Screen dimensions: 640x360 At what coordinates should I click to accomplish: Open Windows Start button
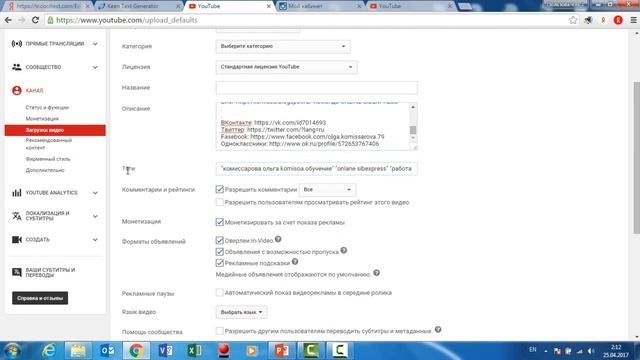pos(12,351)
